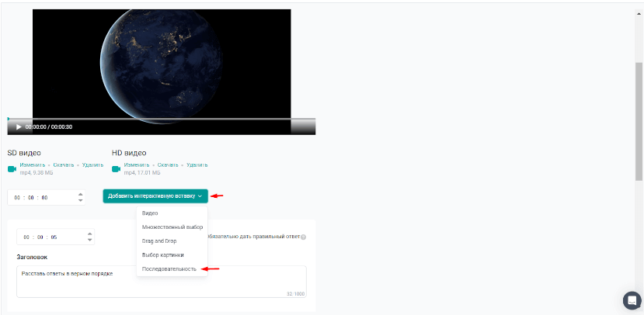Decrease the first time field with the down arrow
Screen dimensions: 644x315
[81, 201]
